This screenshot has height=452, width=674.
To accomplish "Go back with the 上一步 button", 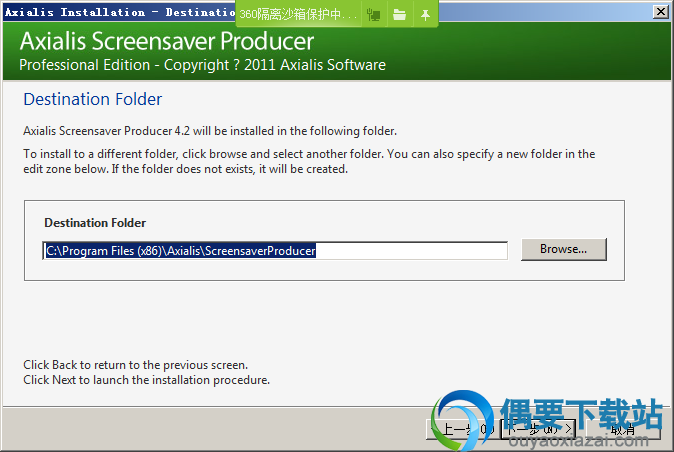I will [x=462, y=428].
